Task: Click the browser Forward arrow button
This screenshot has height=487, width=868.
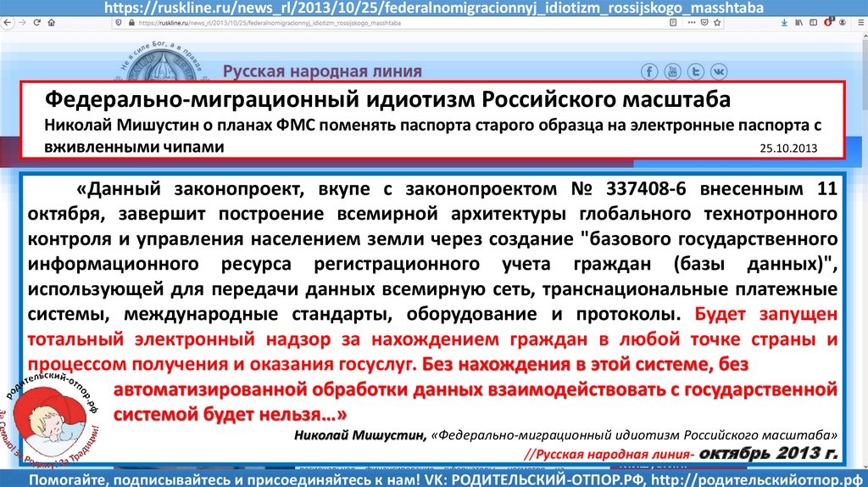Action: (22, 23)
